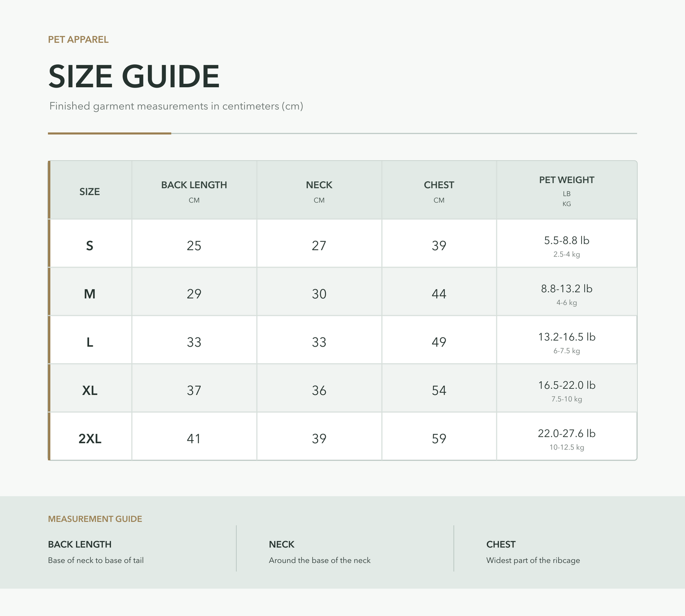Click the XL size row label
Screen dimensions: 685x616
click(90, 390)
